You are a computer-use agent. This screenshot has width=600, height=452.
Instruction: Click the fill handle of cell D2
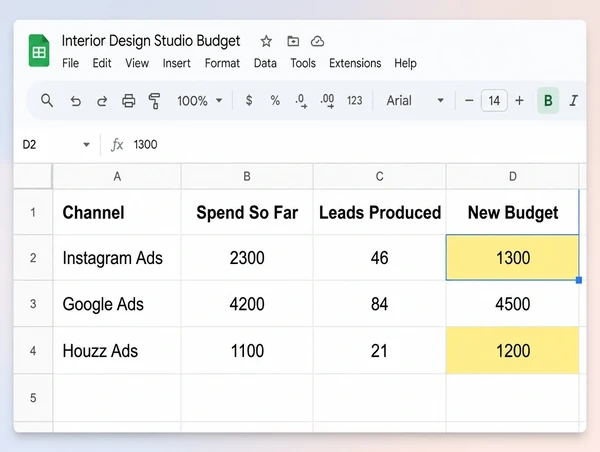[579, 280]
